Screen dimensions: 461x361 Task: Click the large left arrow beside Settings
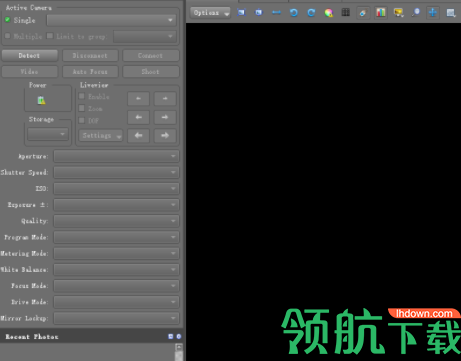click(138, 136)
